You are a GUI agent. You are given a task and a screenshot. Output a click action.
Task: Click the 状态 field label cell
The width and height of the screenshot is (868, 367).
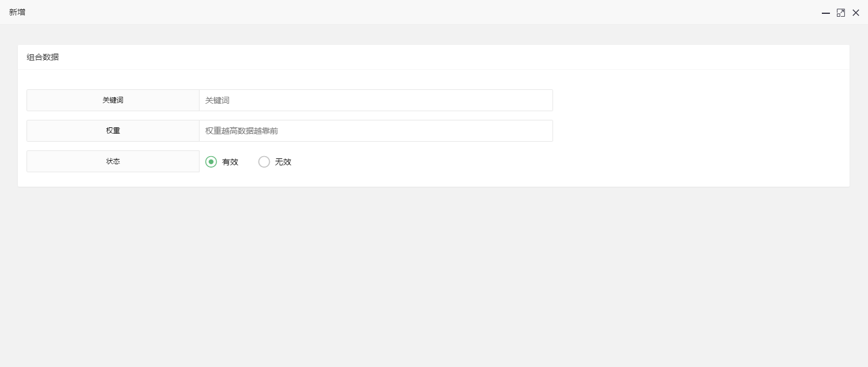tap(113, 161)
